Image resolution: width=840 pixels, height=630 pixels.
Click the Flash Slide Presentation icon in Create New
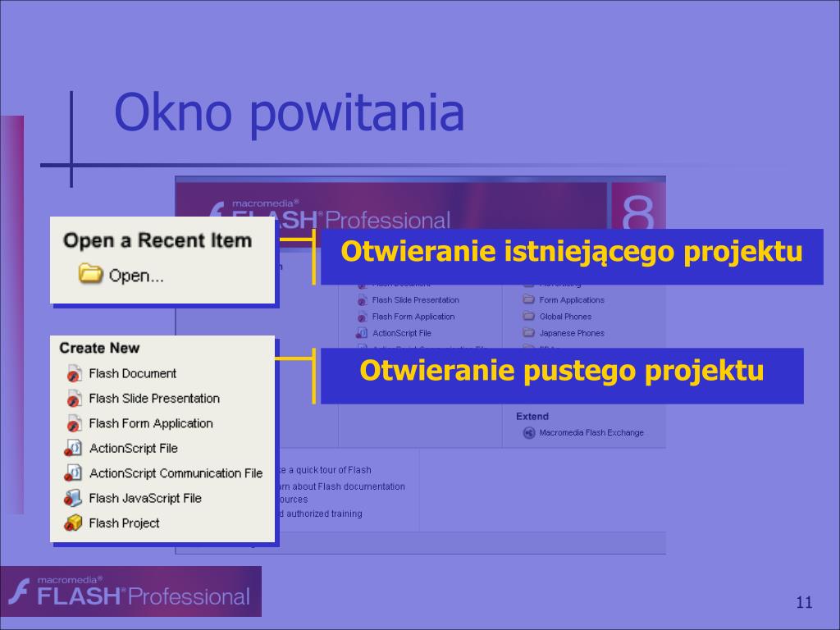click(x=74, y=399)
